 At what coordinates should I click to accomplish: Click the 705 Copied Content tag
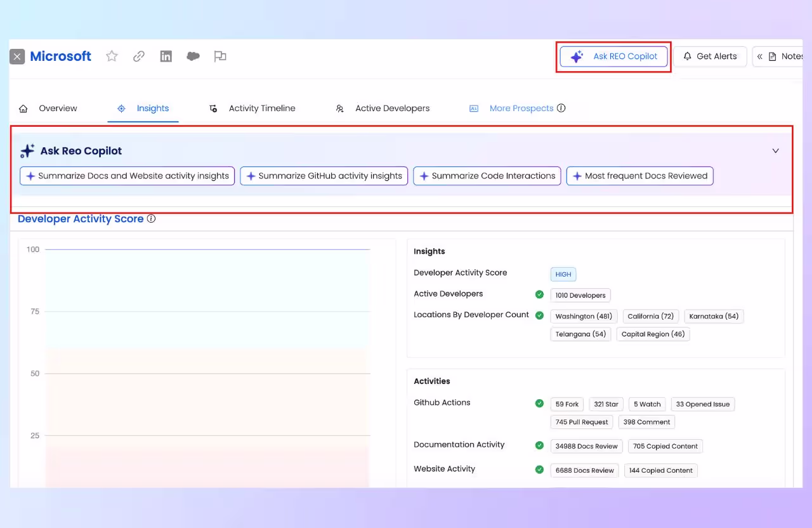click(665, 446)
